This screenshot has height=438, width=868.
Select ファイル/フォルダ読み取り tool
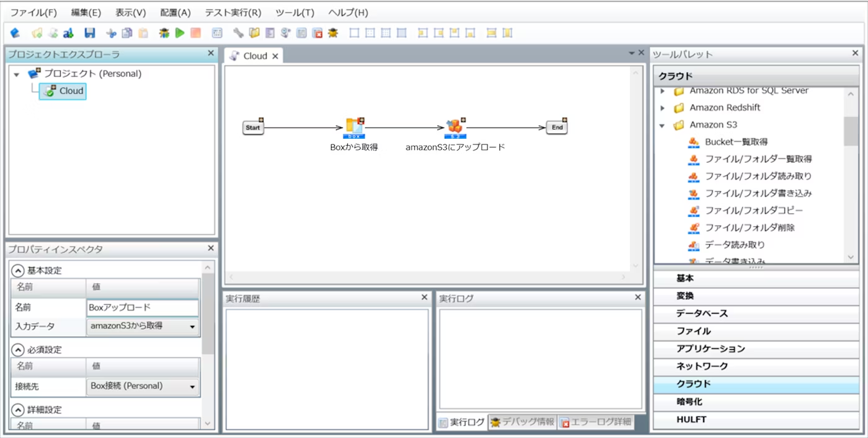coord(758,176)
